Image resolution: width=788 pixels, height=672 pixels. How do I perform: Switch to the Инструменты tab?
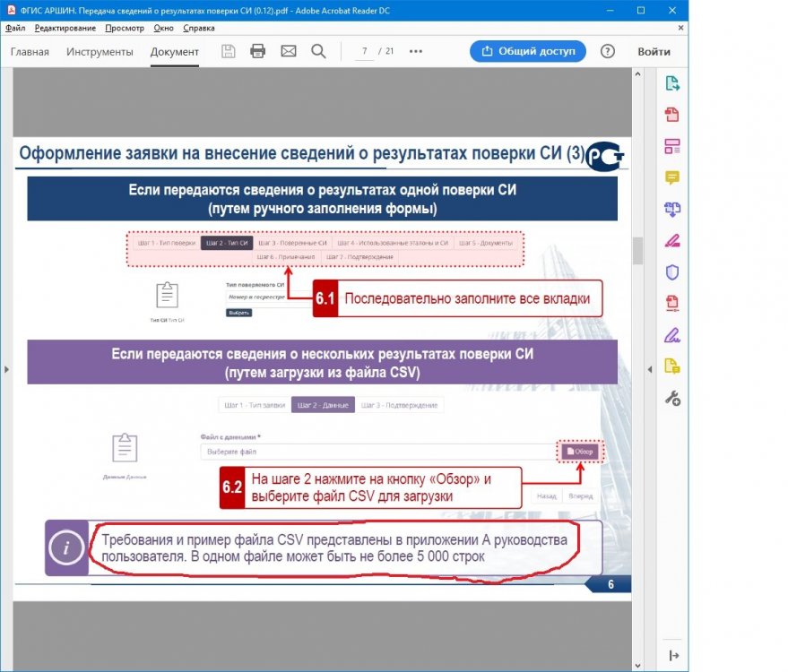(x=100, y=51)
